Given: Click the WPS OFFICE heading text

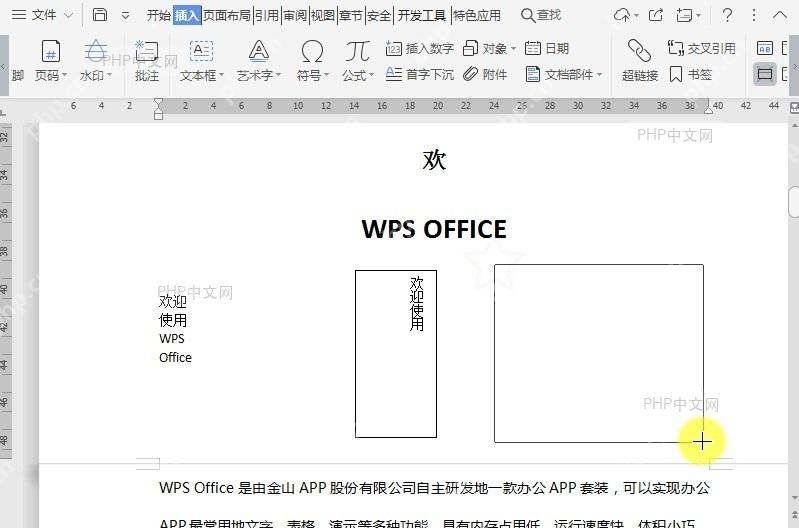Looking at the screenshot, I should pos(434,229).
